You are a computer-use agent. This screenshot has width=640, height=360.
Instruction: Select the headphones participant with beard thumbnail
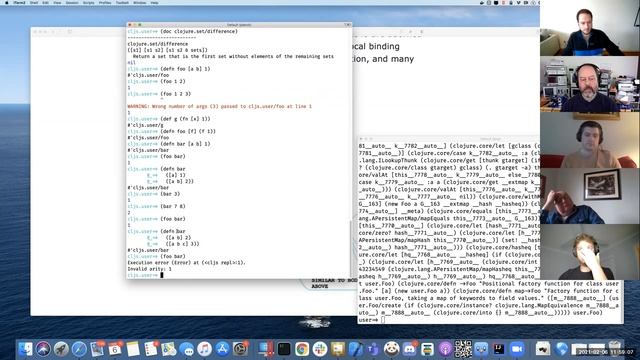[589, 84]
